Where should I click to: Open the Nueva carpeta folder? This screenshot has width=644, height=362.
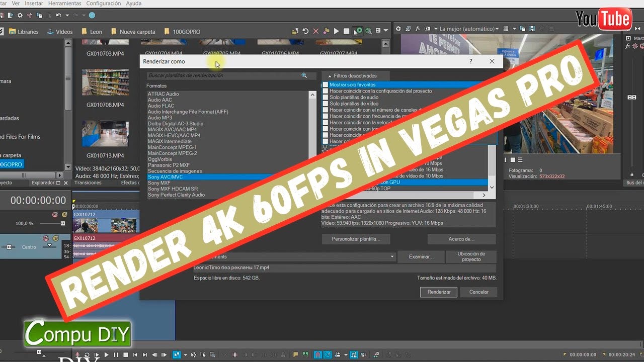[133, 32]
